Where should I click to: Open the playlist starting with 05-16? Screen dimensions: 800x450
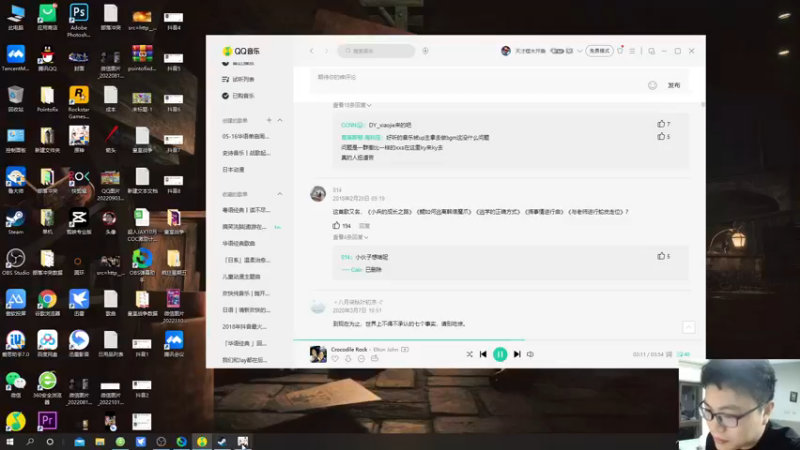245,137
